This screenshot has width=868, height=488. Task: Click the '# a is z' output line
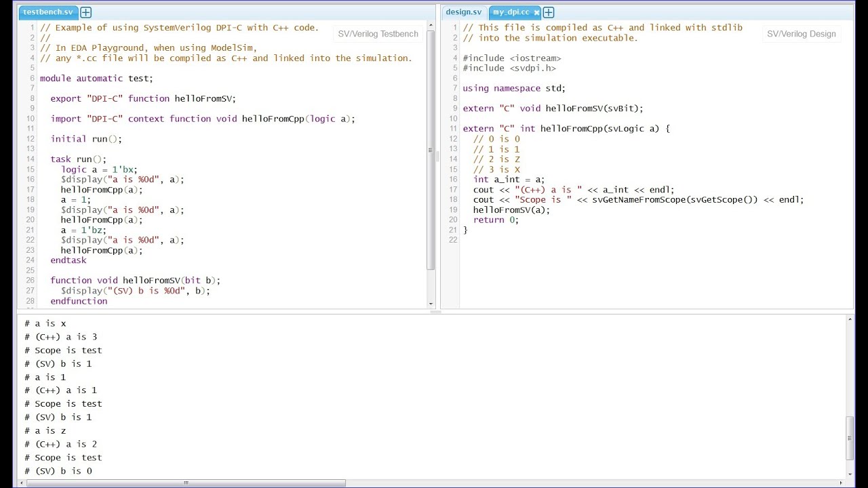pyautogui.click(x=45, y=431)
